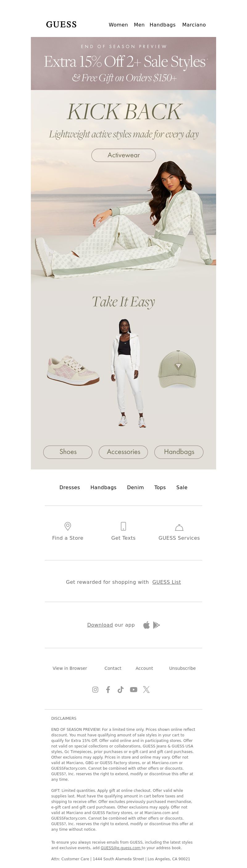Viewport: 247px width, 868px height.
Task: Click the Activewear button
Action: [124, 155]
